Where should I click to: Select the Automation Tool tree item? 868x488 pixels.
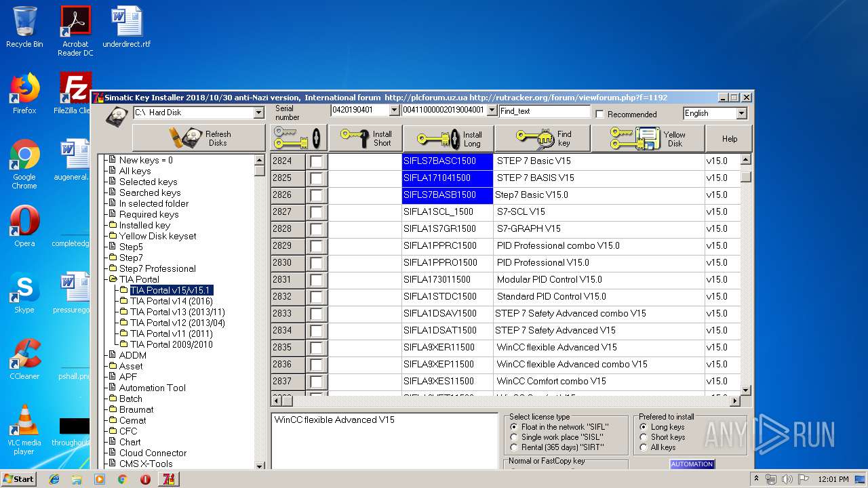pos(153,388)
